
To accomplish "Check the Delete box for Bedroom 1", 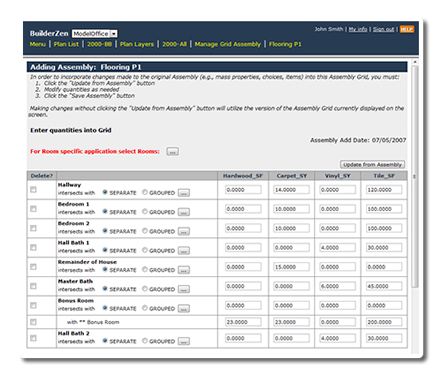I will click(x=33, y=209).
